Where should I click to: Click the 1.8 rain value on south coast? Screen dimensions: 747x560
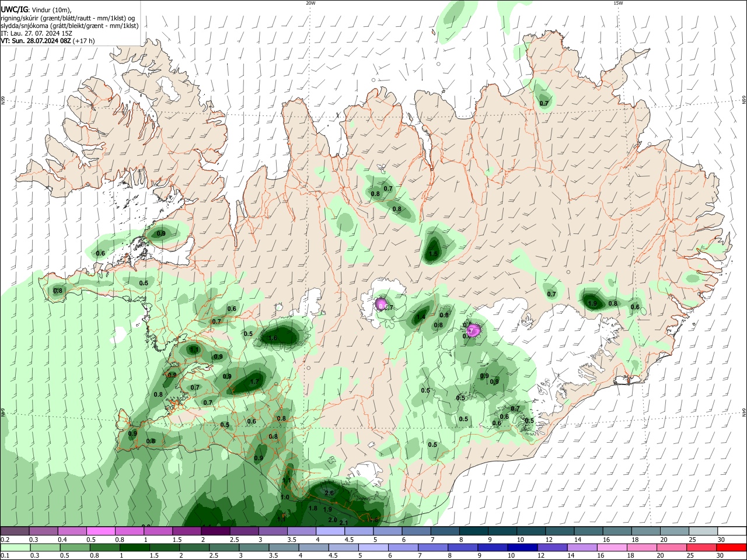click(x=313, y=509)
